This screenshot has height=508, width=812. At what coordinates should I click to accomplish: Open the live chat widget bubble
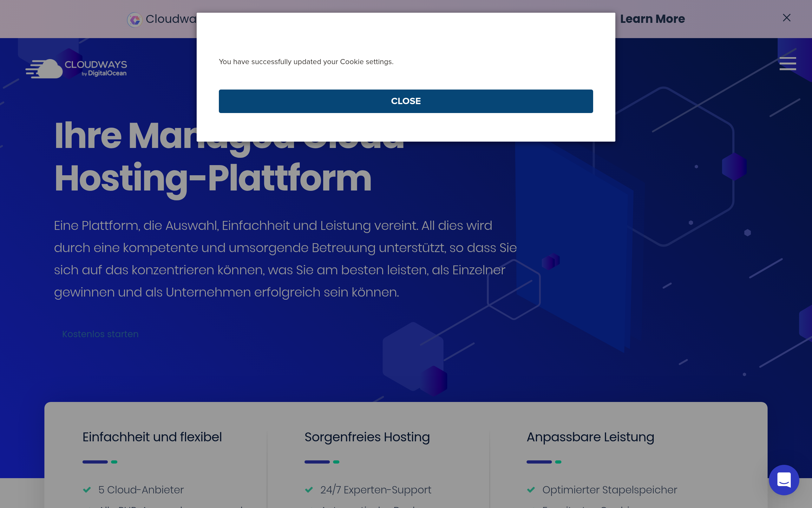pos(784,480)
